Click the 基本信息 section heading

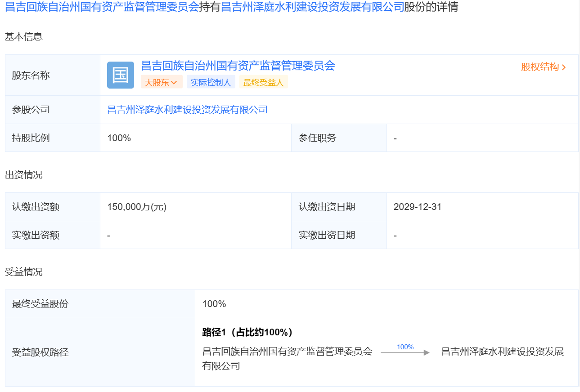[23, 37]
